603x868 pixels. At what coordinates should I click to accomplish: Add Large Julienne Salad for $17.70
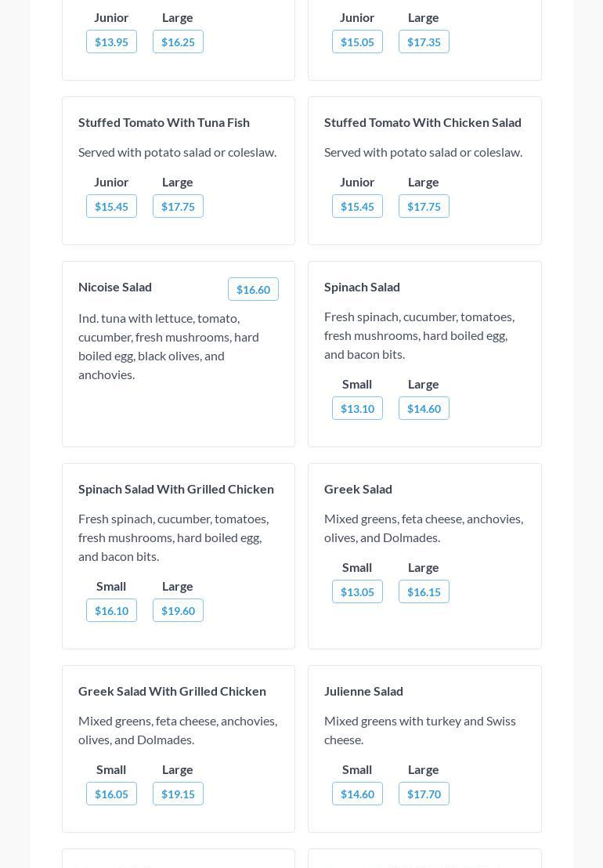[x=424, y=794]
